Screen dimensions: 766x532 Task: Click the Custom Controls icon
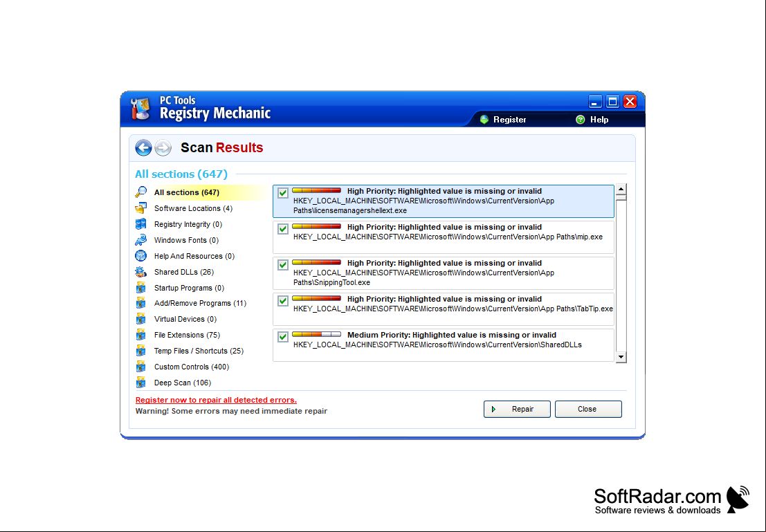(140, 367)
